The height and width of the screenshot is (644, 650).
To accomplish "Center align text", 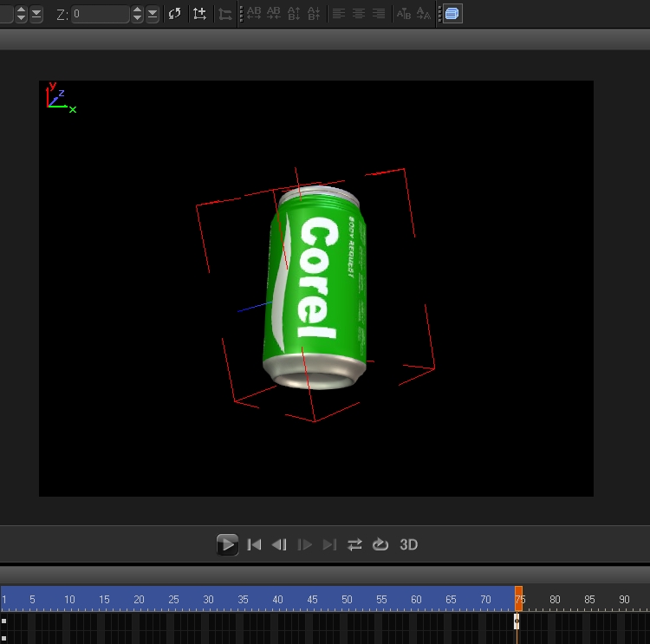I will (359, 14).
